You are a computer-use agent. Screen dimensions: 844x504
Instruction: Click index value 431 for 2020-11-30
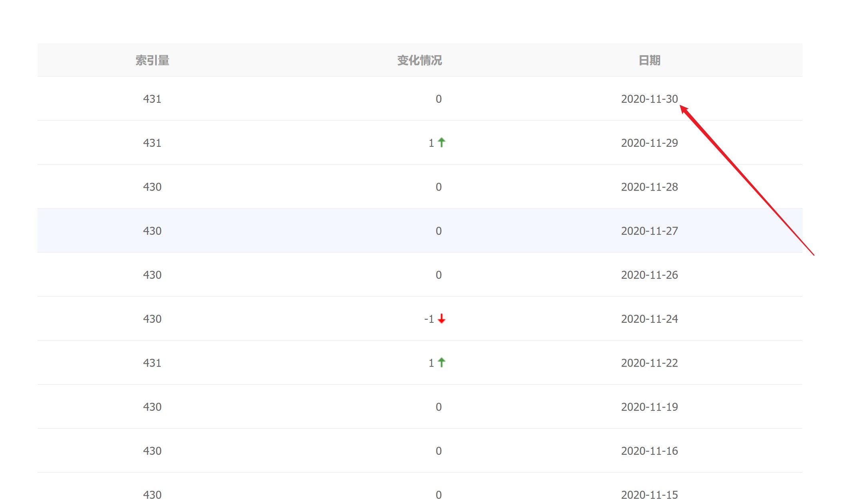click(152, 99)
